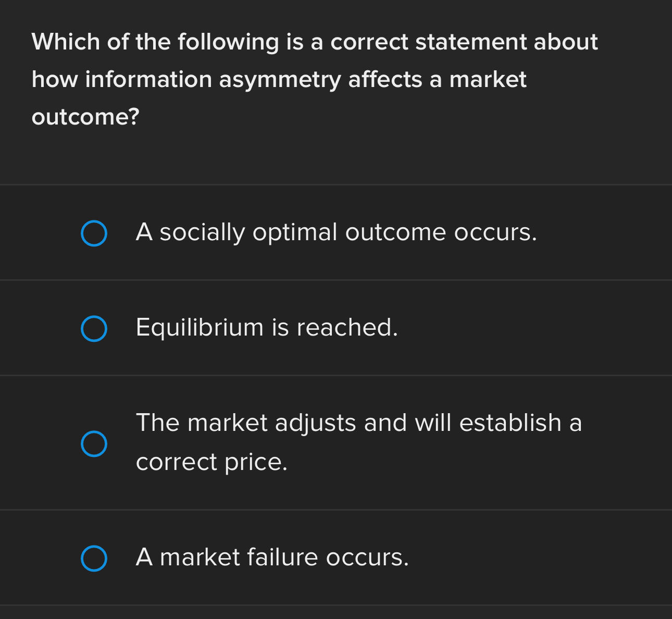Choose the answer 'Equilibrium is reached'
This screenshot has width=672, height=619.
(x=266, y=328)
